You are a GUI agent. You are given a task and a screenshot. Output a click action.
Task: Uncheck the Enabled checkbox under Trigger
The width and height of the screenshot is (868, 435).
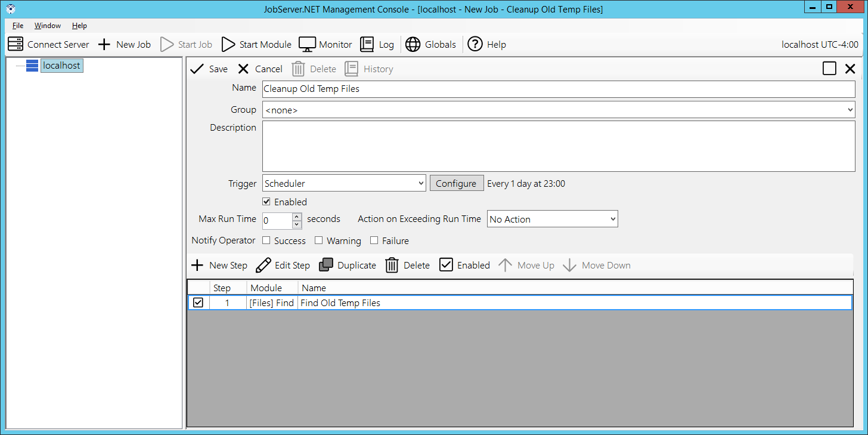pyautogui.click(x=266, y=202)
